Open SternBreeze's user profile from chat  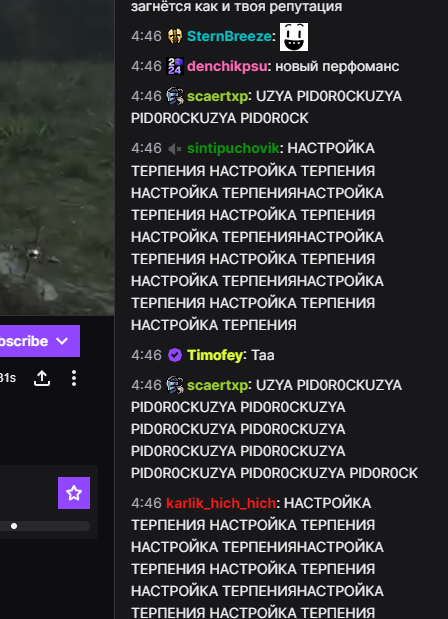click(x=229, y=36)
